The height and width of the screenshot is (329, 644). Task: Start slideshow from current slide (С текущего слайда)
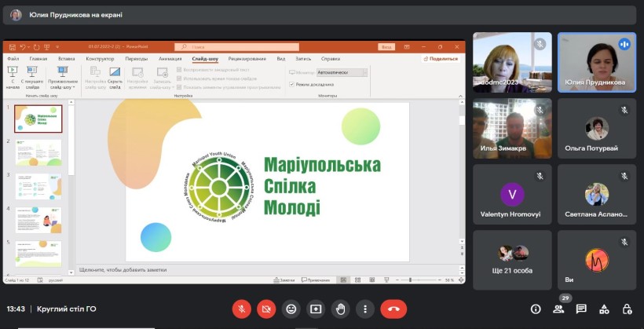(32, 78)
